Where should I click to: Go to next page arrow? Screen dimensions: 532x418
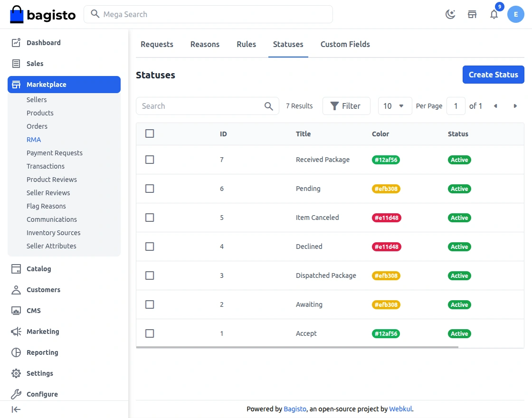[515, 106]
